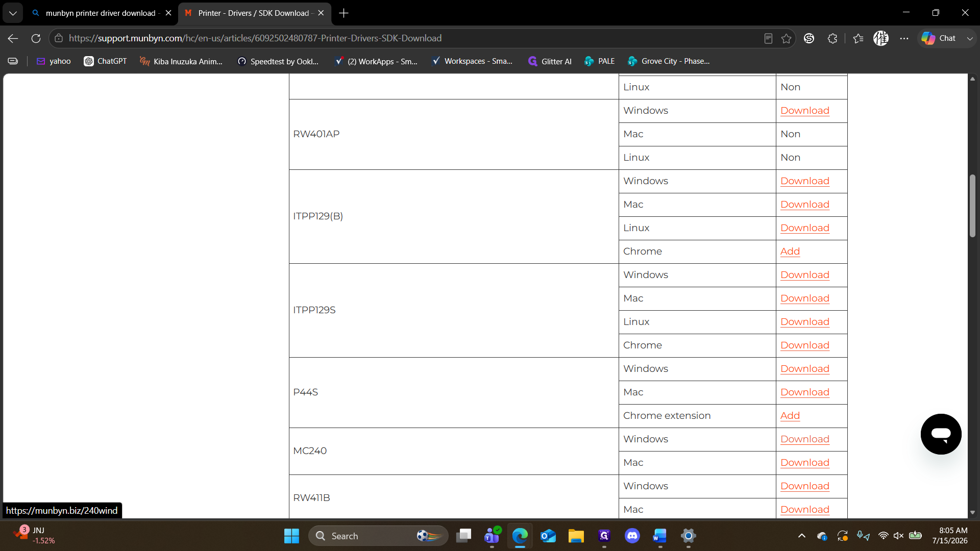Open Settings and more menu
Screen dimensions: 980x551
point(904,38)
